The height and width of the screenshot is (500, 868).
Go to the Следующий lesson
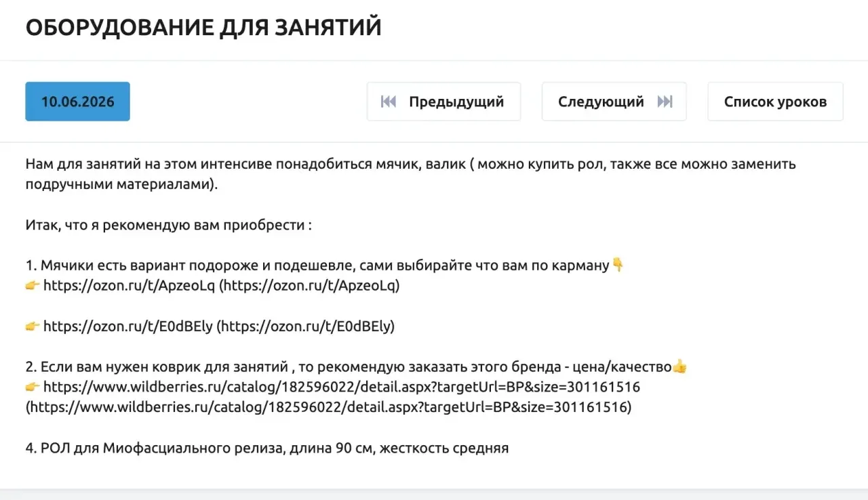pyautogui.click(x=614, y=102)
